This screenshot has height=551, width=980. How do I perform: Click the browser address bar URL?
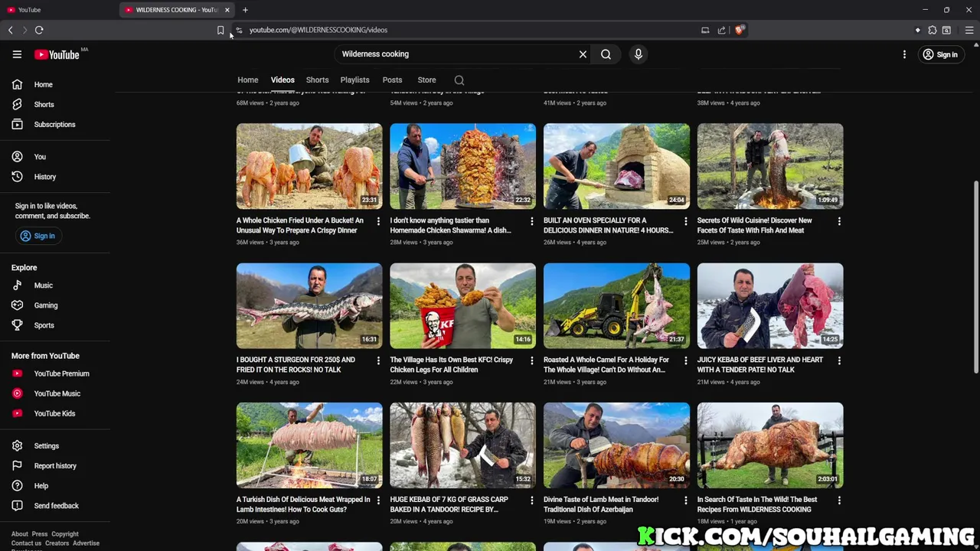pyautogui.click(x=318, y=30)
